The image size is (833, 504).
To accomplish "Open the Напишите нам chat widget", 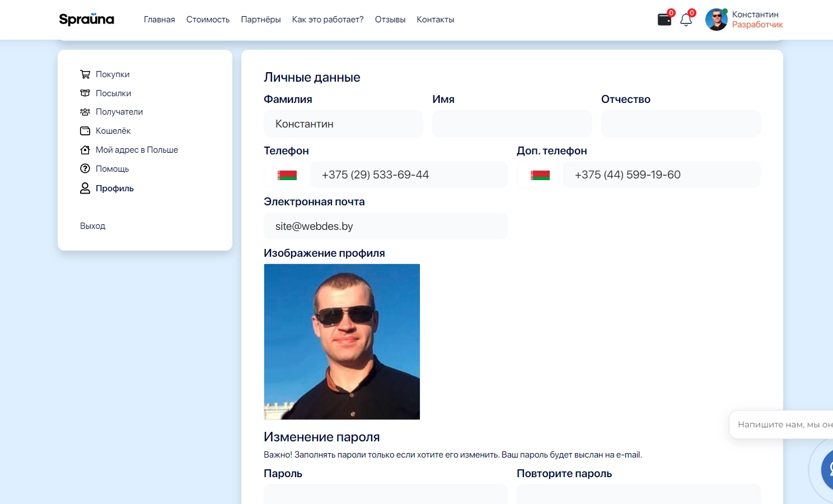I will pos(784,425).
